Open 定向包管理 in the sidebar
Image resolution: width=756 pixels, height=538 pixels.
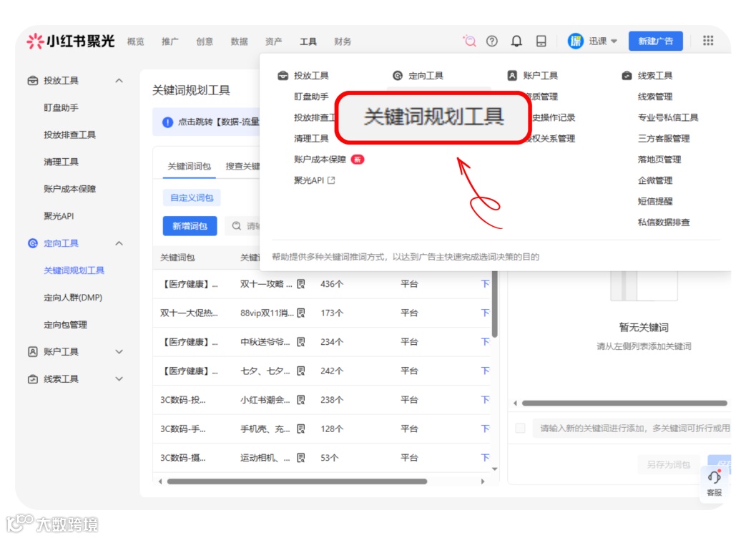click(65, 324)
